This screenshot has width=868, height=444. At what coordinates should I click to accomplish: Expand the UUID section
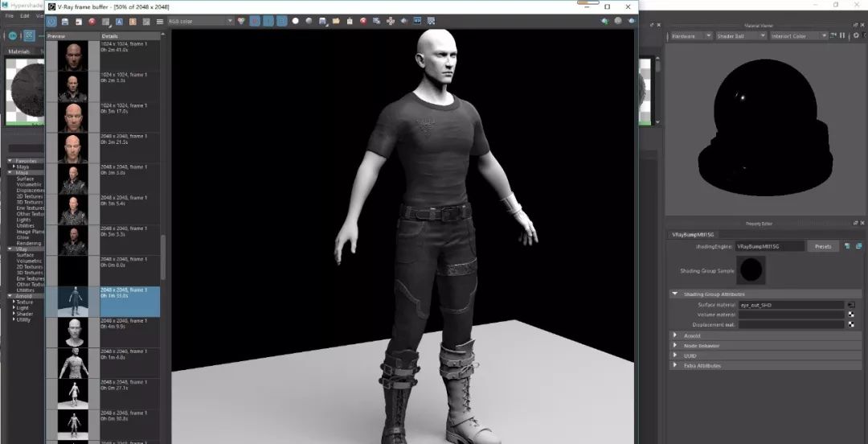click(675, 356)
